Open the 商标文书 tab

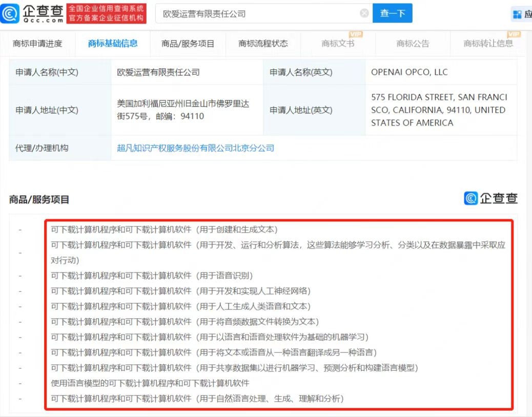point(338,44)
